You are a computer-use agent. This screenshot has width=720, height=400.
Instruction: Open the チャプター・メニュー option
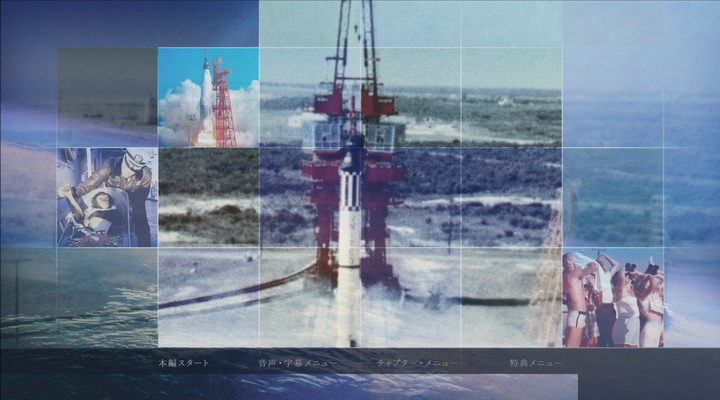tap(416, 363)
